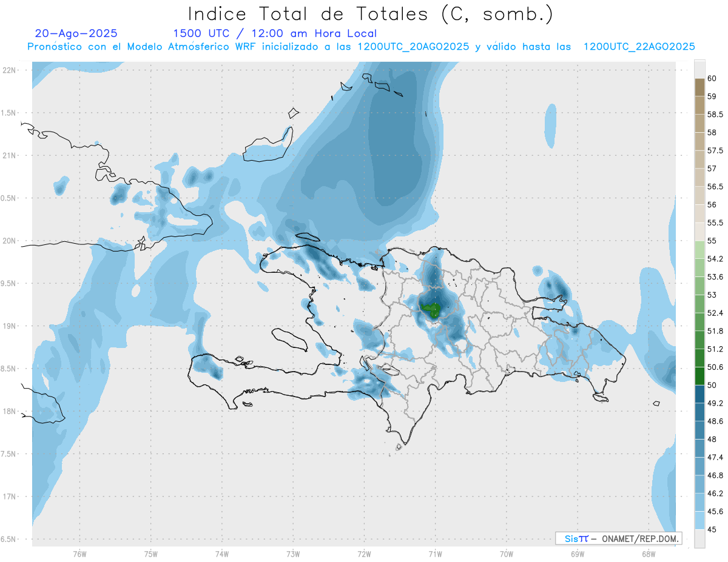
Task: Click the 69W longitude label
Action: point(577,554)
